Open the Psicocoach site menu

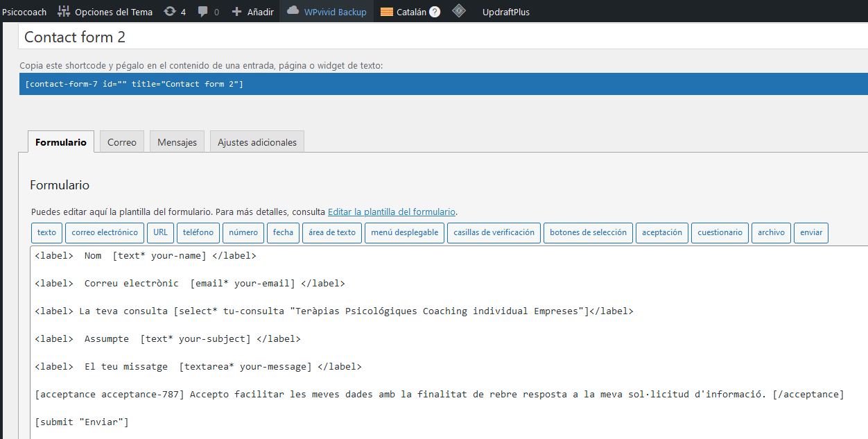25,12
